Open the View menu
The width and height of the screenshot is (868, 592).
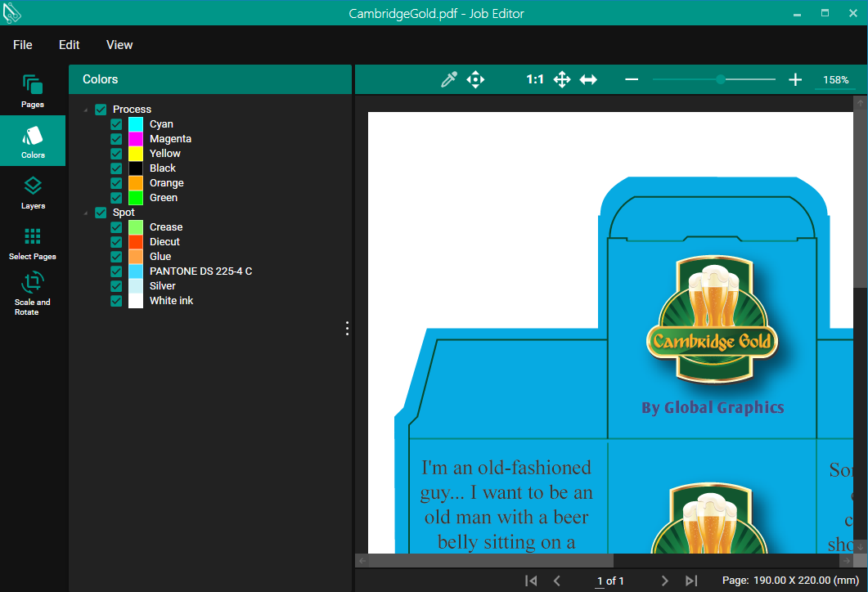point(119,45)
